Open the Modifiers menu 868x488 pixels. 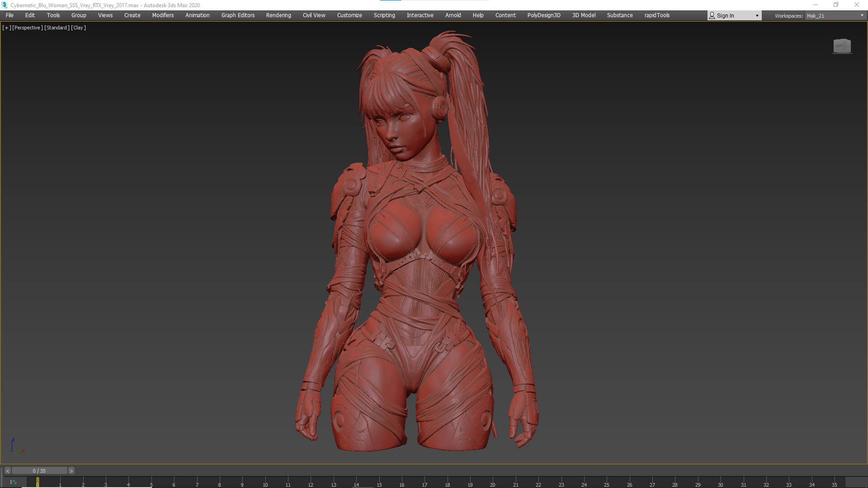click(163, 15)
